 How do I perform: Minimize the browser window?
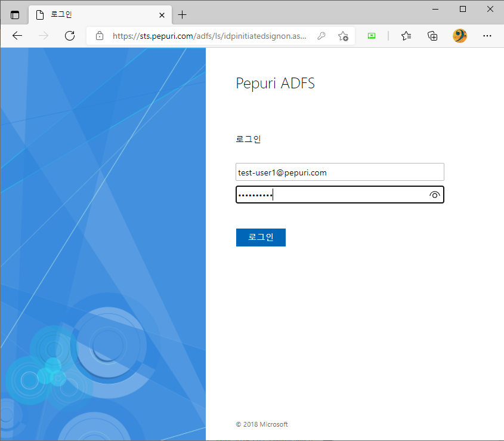tap(435, 9)
